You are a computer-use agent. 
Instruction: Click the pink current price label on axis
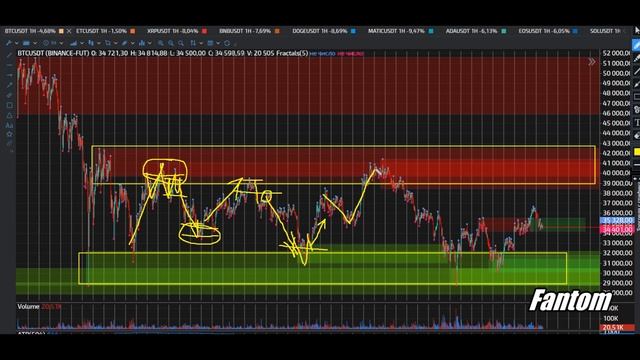point(617,229)
